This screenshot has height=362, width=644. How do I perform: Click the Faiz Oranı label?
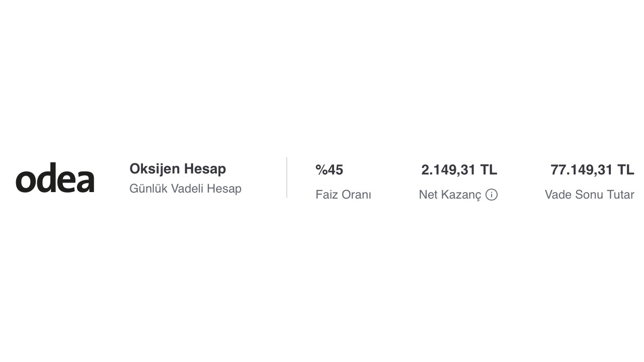point(343,195)
